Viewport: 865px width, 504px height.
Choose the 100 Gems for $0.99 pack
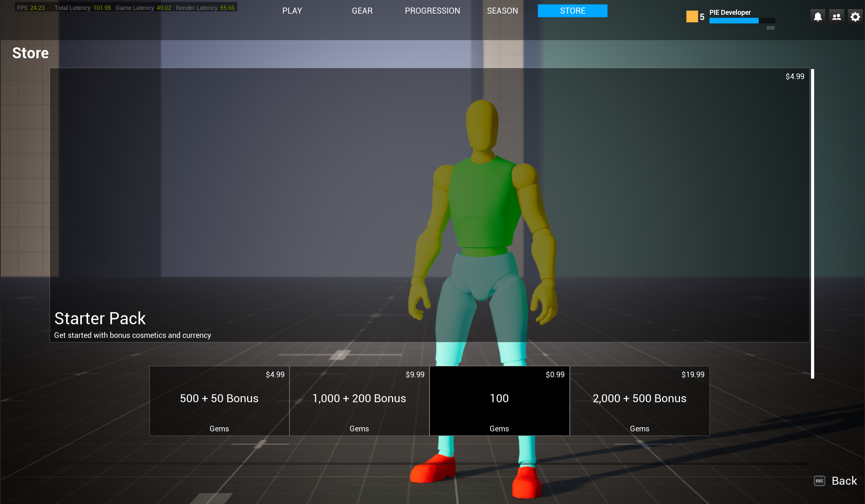coord(499,400)
